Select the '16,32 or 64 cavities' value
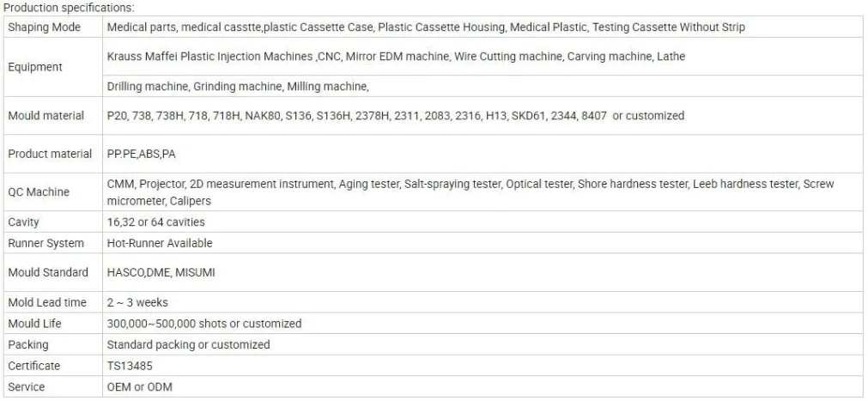 pos(155,222)
